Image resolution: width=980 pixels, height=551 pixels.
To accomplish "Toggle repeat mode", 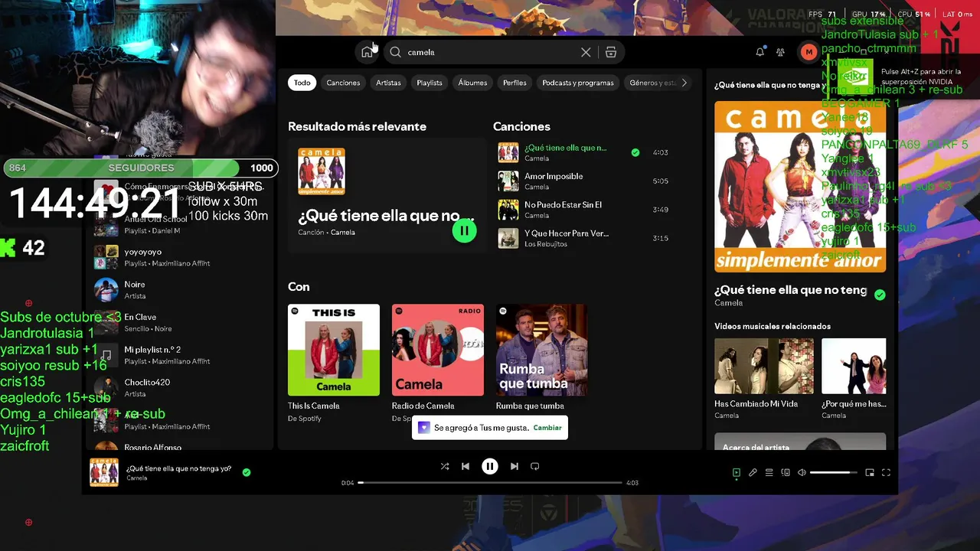I will point(535,466).
